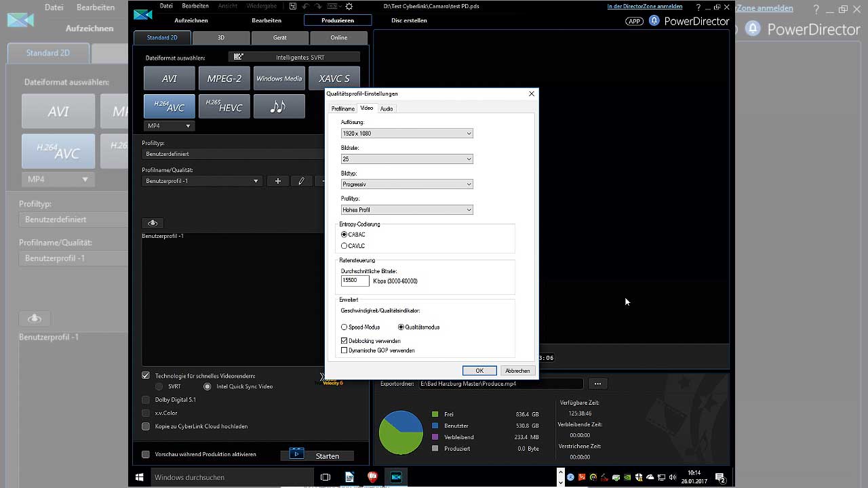Select Speed-Modus radio button

tap(344, 327)
